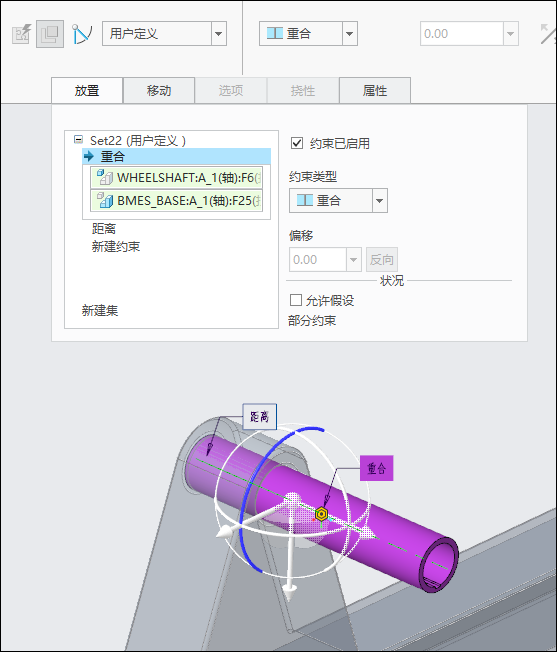The height and width of the screenshot is (652, 557).
Task: Toggle the manual placement icon
Action: point(50,34)
